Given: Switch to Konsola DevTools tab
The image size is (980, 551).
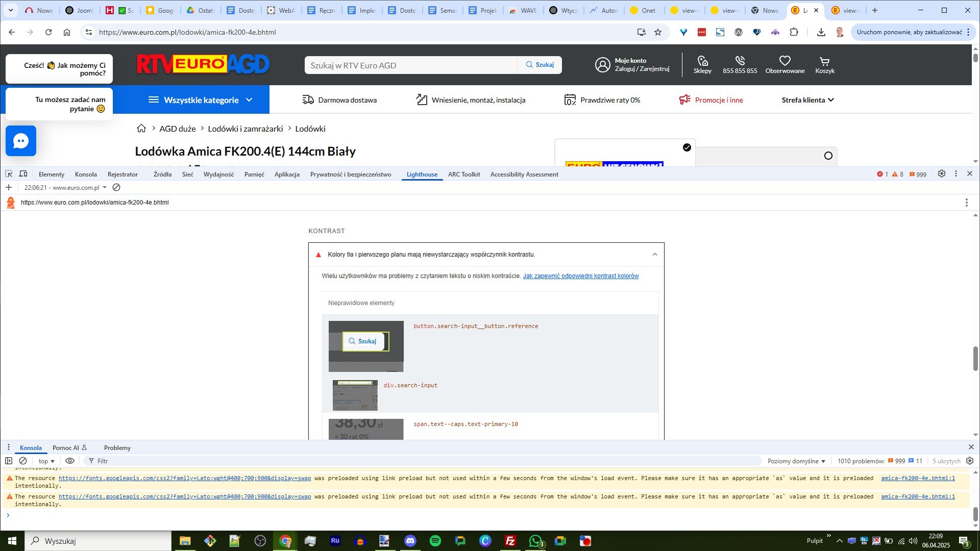Looking at the screenshot, I should click(x=86, y=174).
